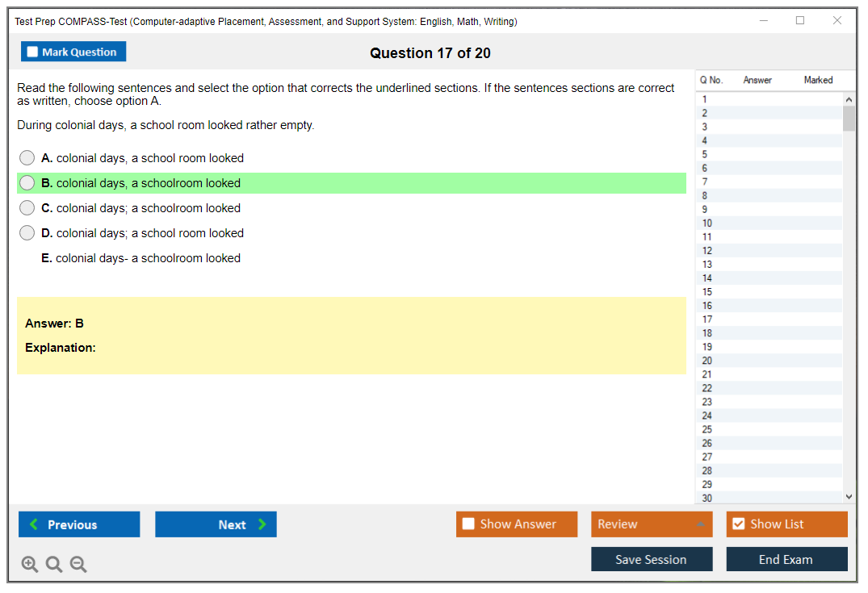Click the reset zoom magnifier icon
The image size is (868, 593).
point(54,565)
